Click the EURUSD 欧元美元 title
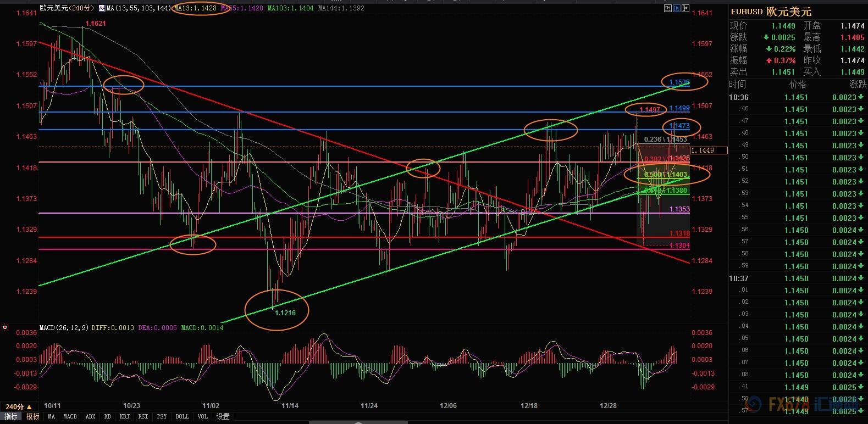Screen dimensions: 868x424 point(771,12)
